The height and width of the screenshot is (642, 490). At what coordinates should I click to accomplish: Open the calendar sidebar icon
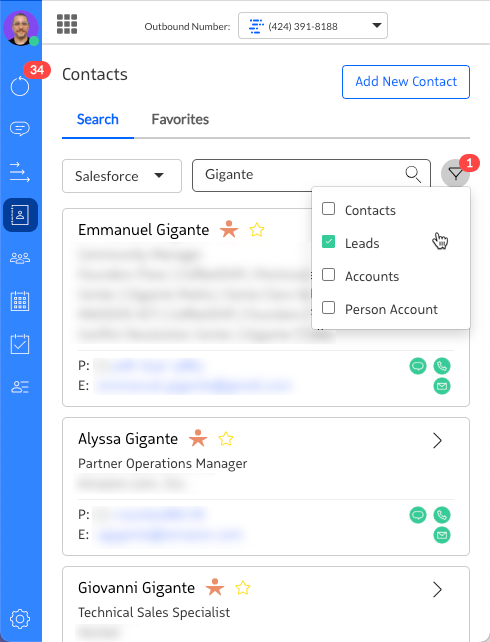pos(20,301)
